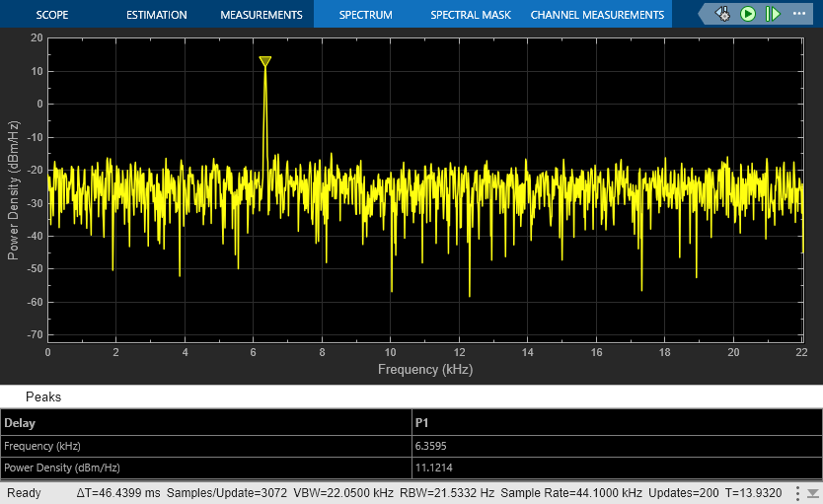The image size is (823, 504).
Task: Click the Delay column header
Action: pos(20,423)
